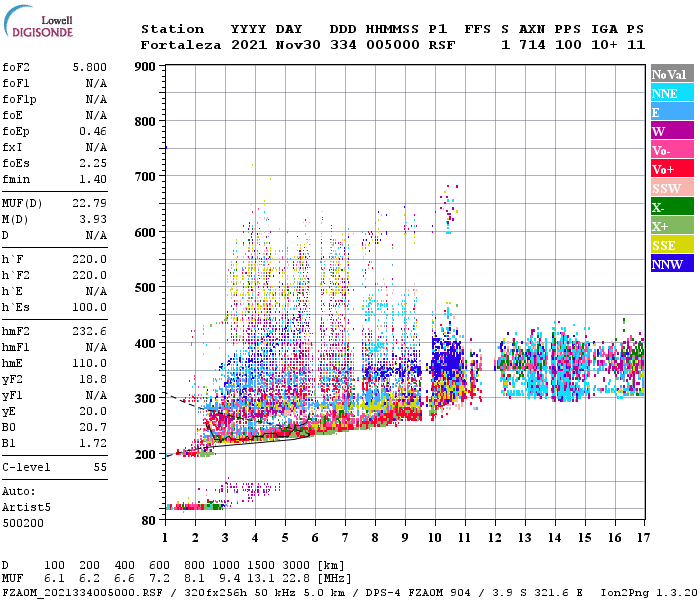Image resolution: width=700 pixels, height=600 pixels.
Task: Click the IGA value 10+
Action: 604,45
